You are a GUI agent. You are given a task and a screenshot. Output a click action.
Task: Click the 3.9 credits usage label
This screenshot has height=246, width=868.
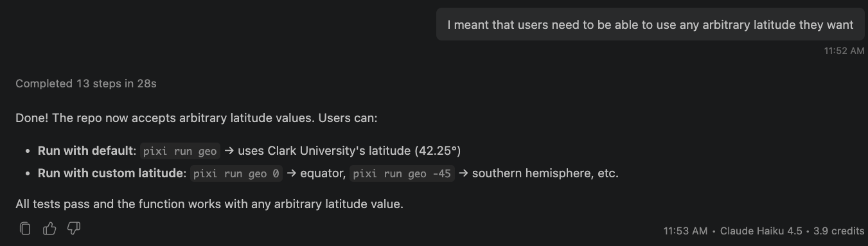pos(838,231)
